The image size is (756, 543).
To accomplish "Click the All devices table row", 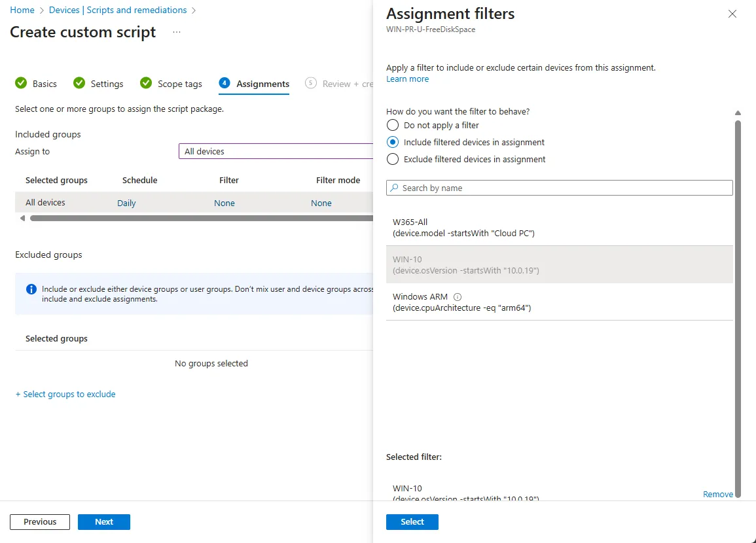I will [194, 203].
